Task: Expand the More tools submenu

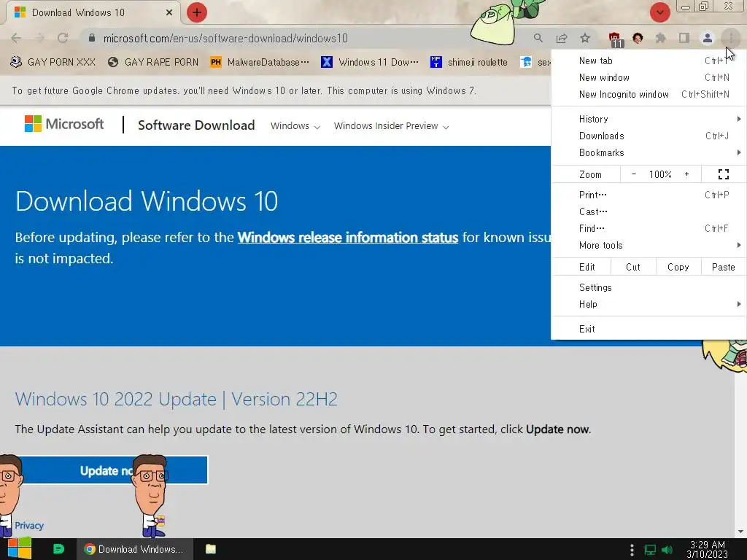Action: point(649,245)
